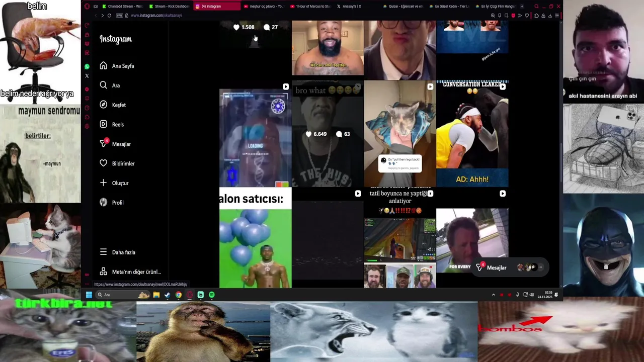Open Google Chrome from the taskbar
This screenshot has width=644, height=362.
[179, 295]
